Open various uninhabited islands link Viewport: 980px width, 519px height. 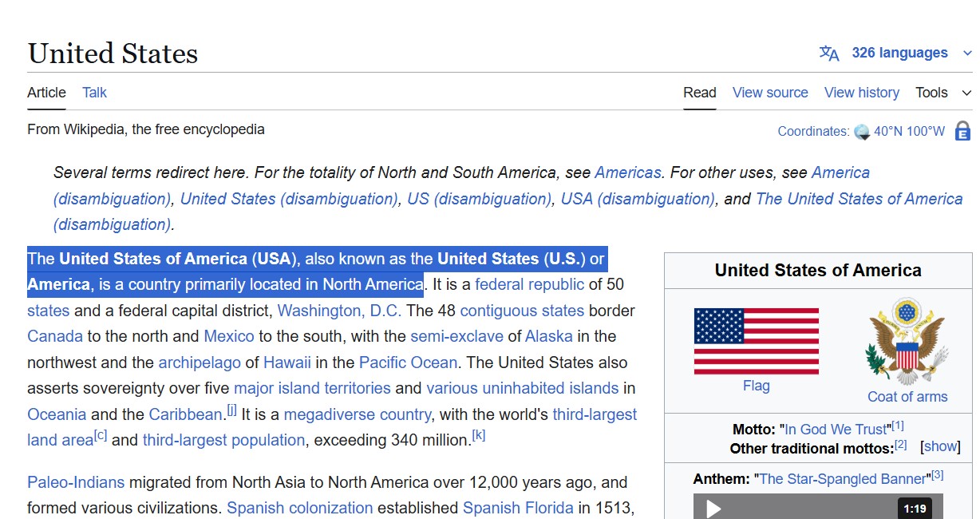pyautogui.click(x=523, y=388)
